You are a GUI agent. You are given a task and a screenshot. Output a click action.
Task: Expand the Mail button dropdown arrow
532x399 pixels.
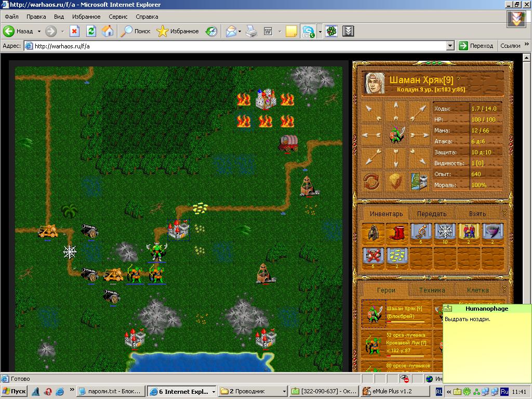coord(240,31)
